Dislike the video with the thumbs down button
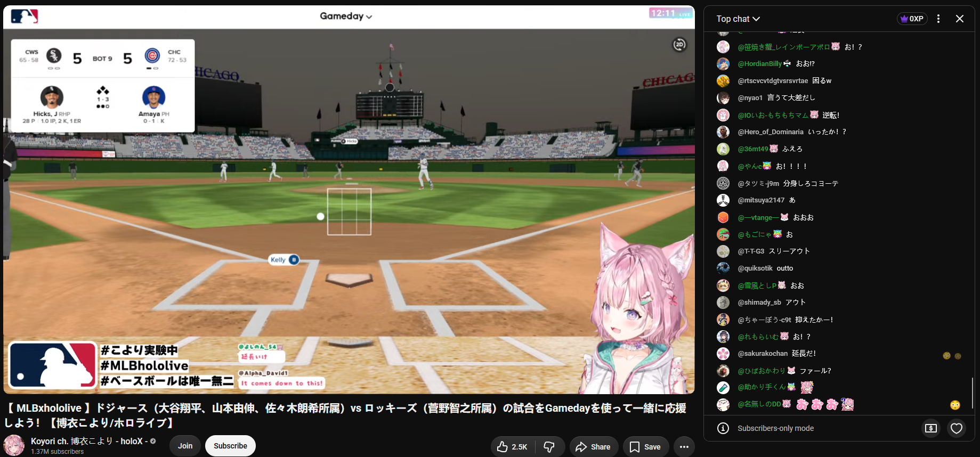980x457 pixels. (x=549, y=447)
